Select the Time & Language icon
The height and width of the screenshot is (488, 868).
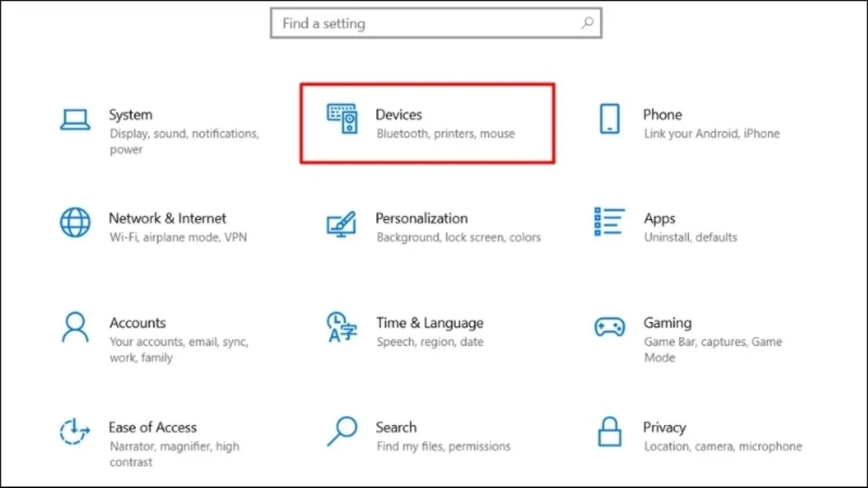341,328
